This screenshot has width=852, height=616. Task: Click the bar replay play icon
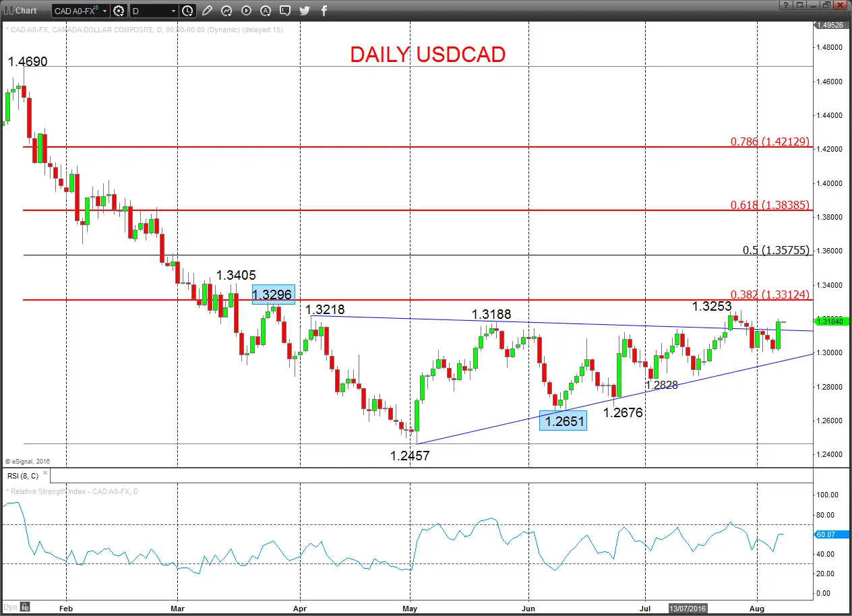(246, 11)
